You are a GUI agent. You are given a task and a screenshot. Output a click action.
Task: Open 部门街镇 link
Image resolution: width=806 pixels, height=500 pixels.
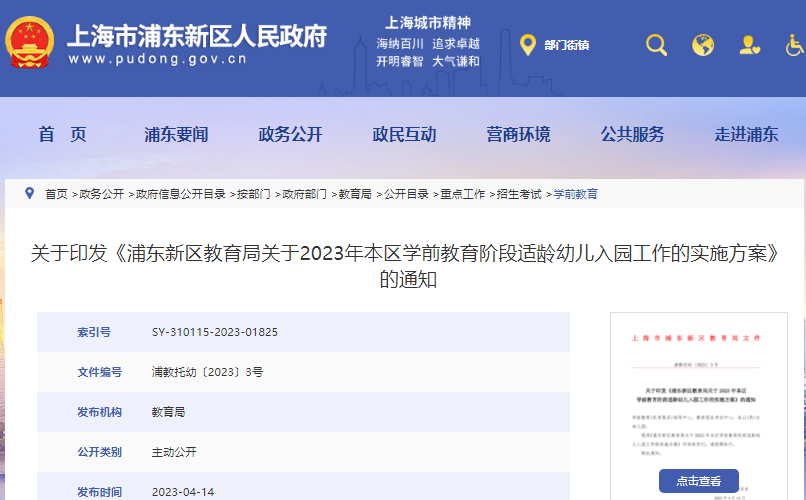(566, 45)
